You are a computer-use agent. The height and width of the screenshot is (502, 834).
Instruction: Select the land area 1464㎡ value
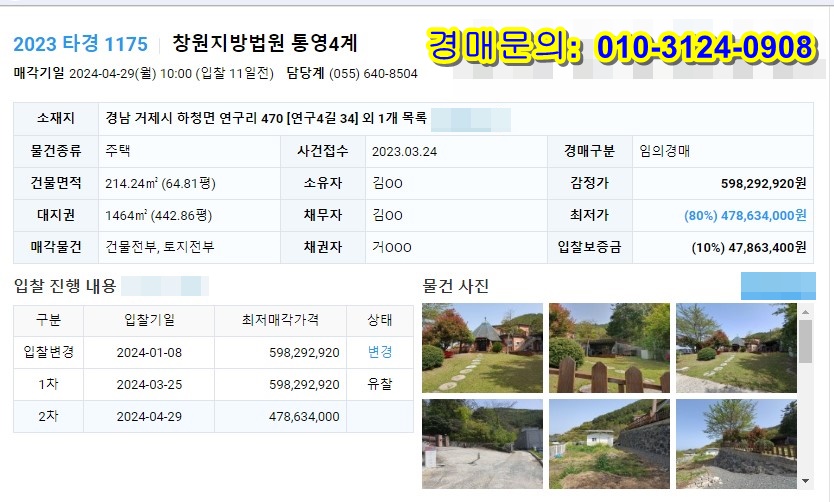pyautogui.click(x=159, y=215)
